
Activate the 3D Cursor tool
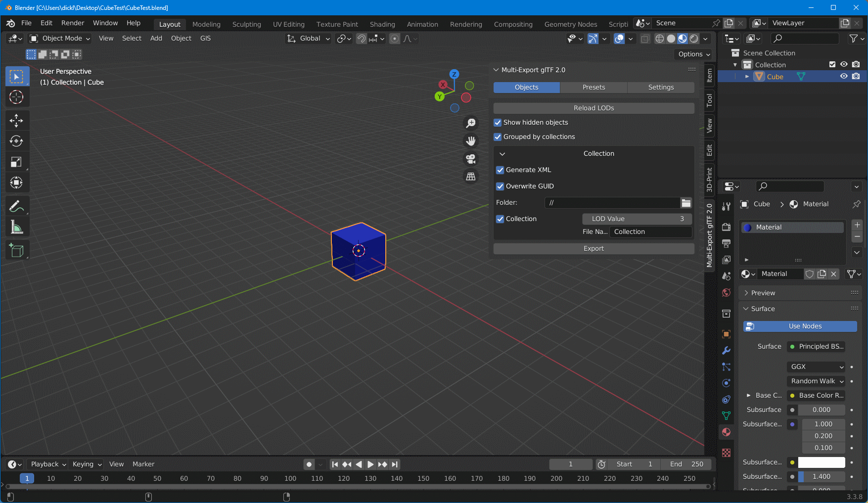tap(17, 97)
